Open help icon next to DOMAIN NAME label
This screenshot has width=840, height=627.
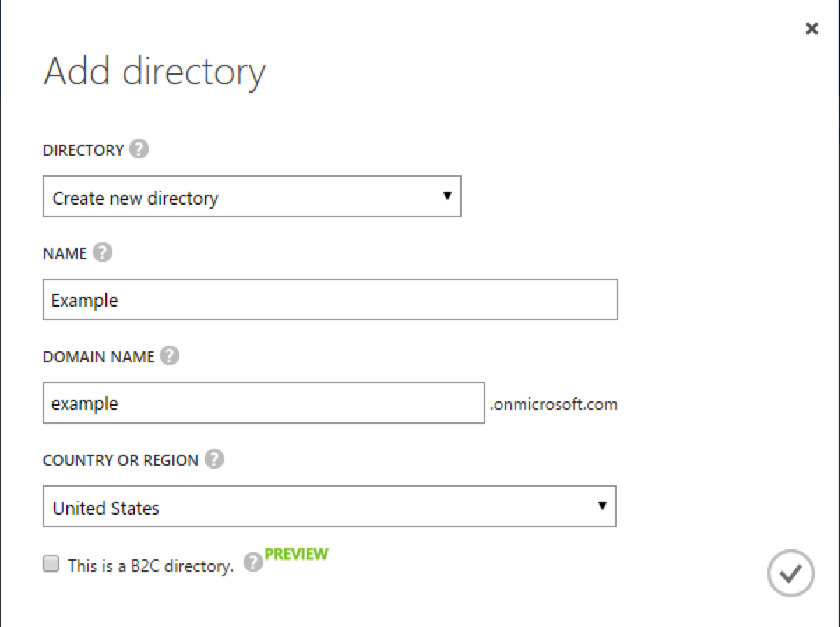tap(170, 356)
